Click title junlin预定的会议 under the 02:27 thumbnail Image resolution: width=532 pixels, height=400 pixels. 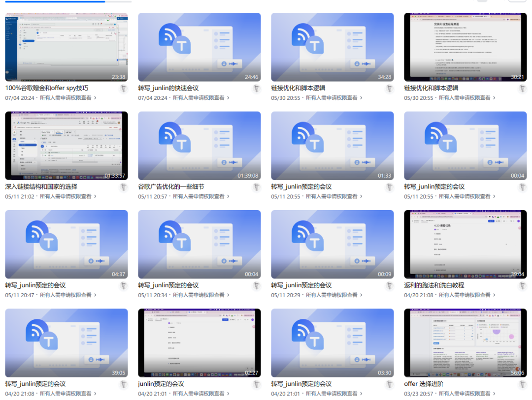click(x=161, y=384)
